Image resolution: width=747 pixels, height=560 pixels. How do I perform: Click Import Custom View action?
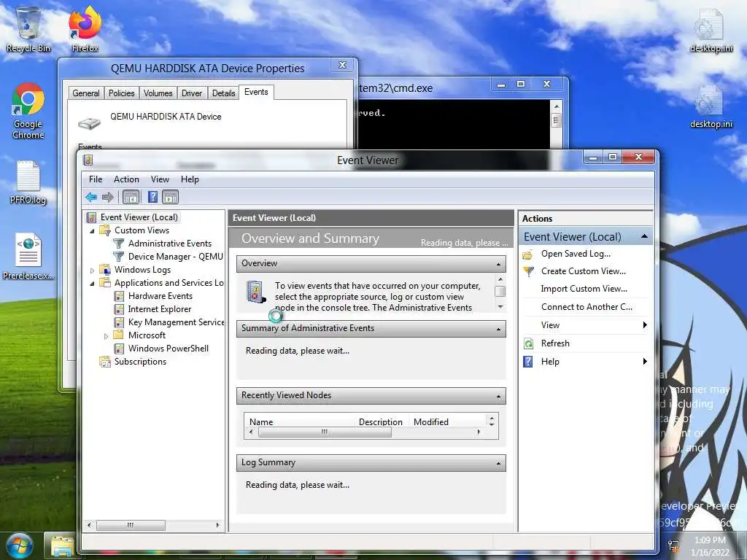click(584, 289)
